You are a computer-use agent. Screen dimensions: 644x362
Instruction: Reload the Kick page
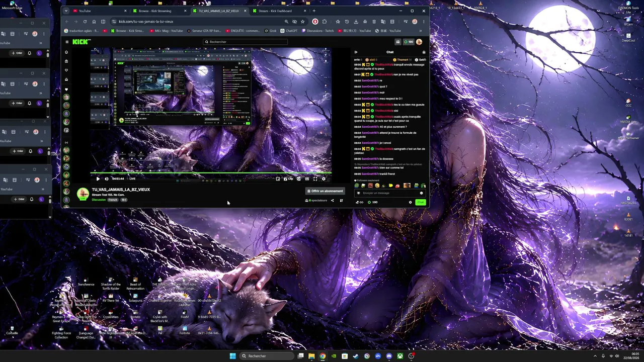coord(85,22)
